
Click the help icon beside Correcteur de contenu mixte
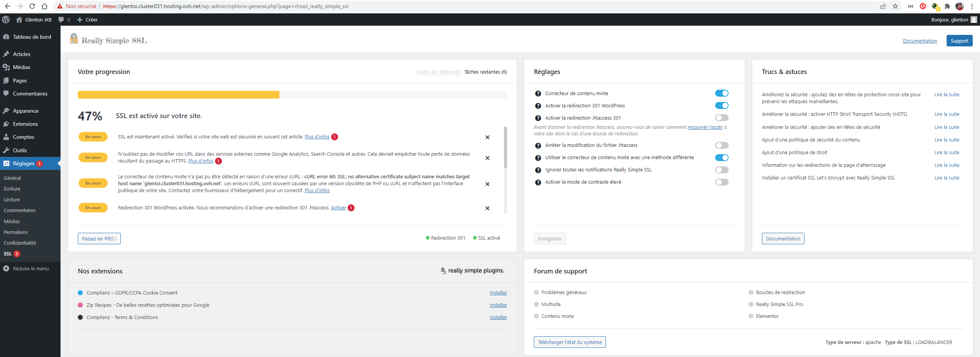(538, 94)
